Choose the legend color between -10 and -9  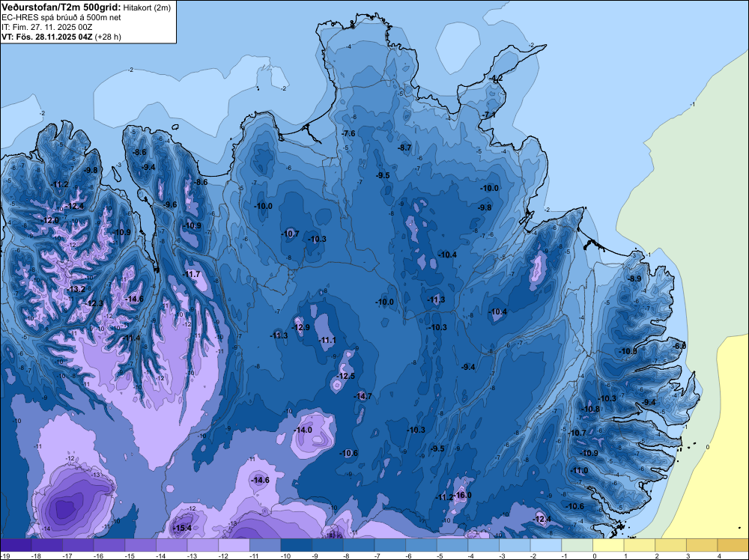[296, 545]
